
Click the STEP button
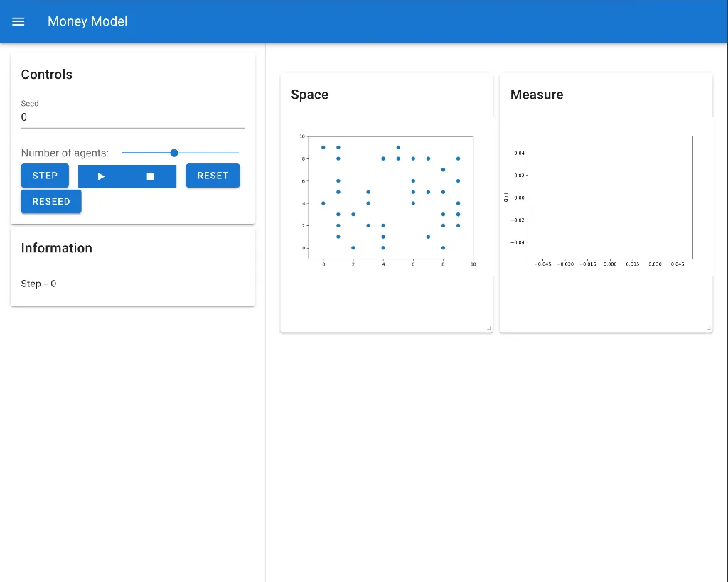(45, 176)
